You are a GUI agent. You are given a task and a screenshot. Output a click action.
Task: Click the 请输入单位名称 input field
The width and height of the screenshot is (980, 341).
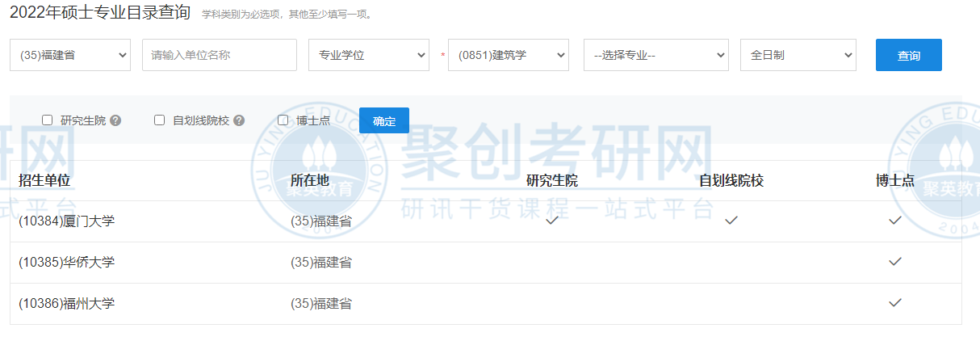tap(220, 55)
